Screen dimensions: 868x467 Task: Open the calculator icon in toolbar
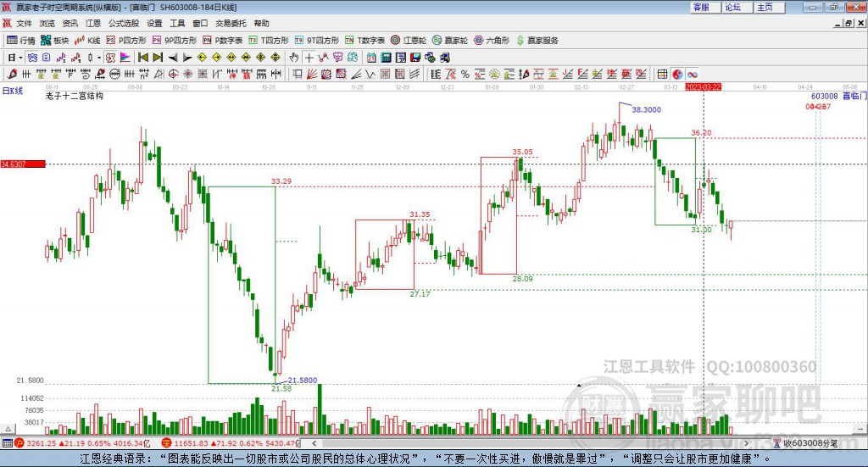[386, 58]
